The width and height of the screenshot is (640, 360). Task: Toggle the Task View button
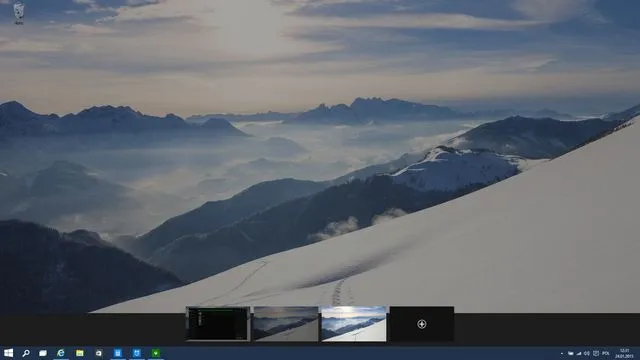(43, 353)
